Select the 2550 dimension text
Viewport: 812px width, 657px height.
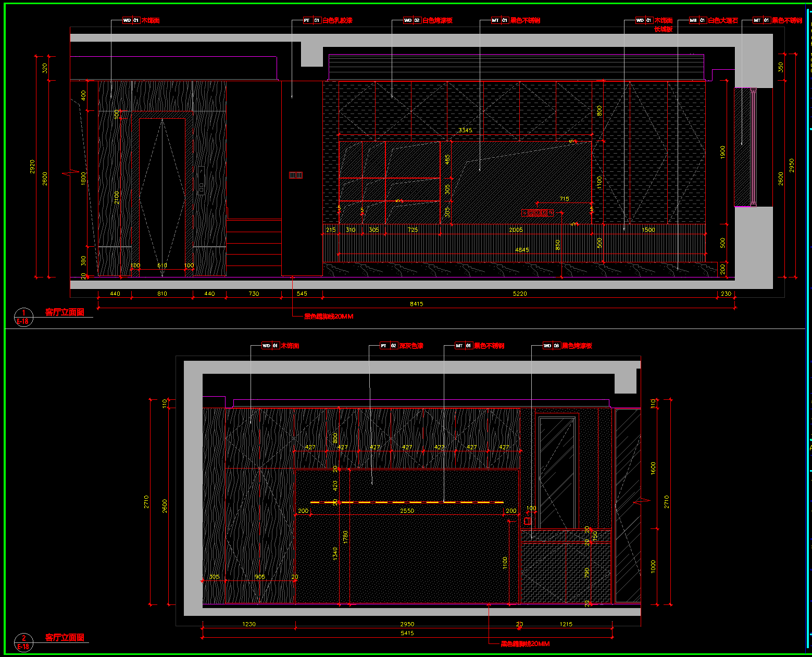click(407, 511)
